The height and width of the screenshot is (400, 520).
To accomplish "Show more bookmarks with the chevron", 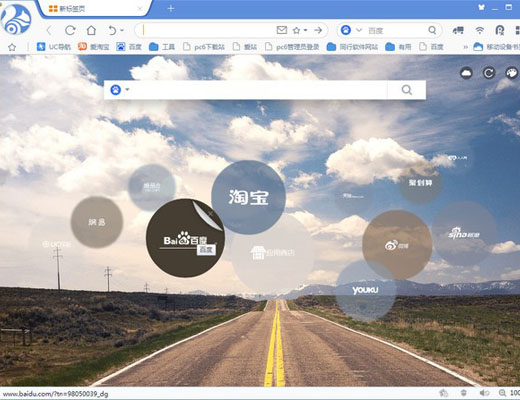I will click(x=465, y=47).
